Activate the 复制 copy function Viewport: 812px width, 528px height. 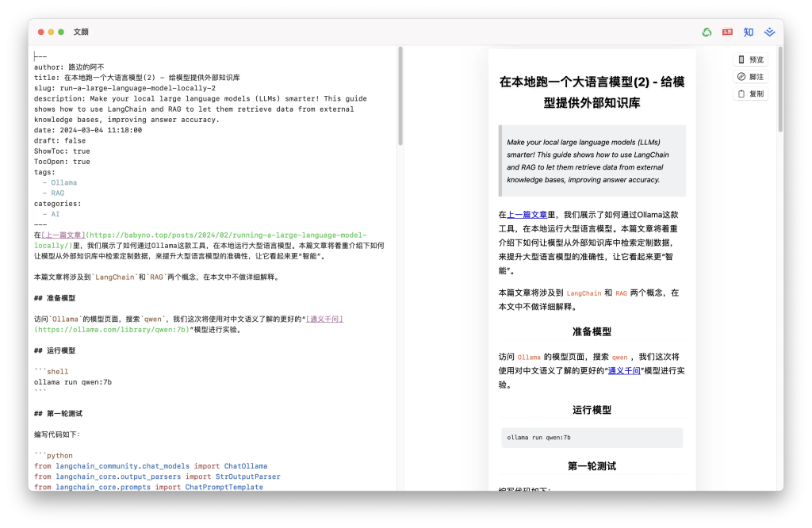click(752, 94)
